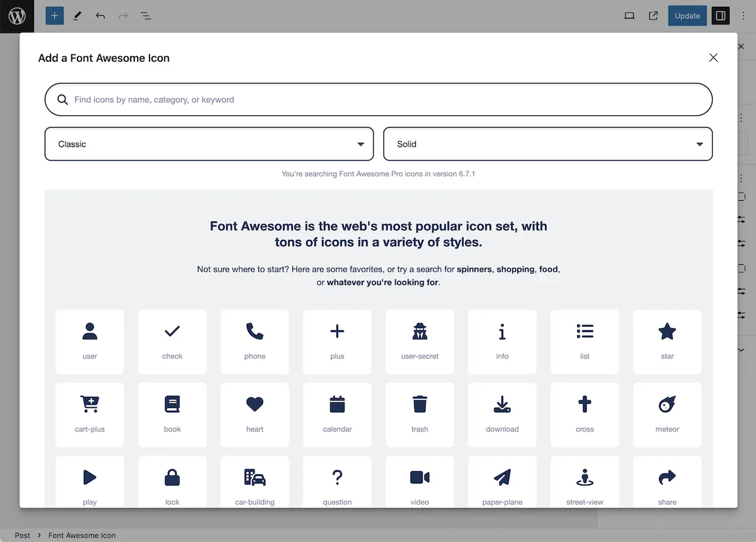Select the star icon
756x542 pixels.
tap(667, 342)
